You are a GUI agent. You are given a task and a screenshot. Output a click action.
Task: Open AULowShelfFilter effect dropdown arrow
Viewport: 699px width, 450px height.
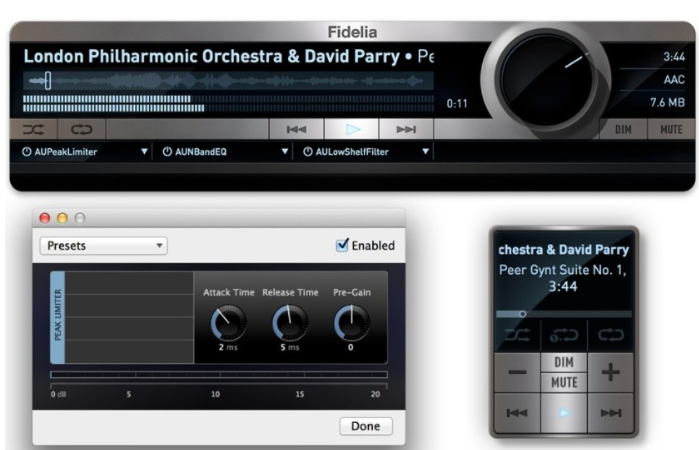[425, 152]
